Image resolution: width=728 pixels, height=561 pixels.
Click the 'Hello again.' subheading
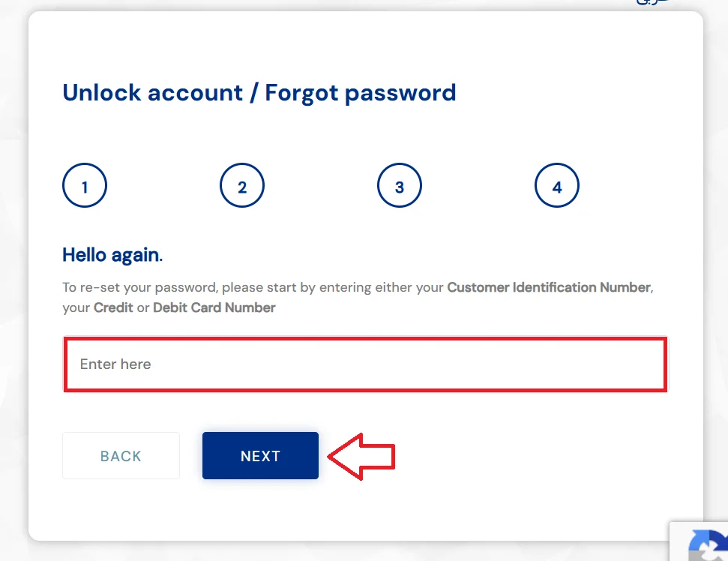(112, 255)
